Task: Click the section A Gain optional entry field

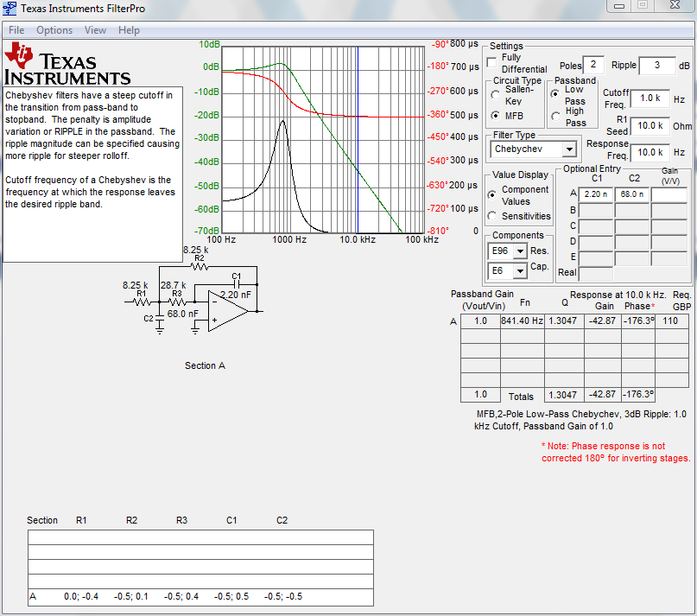Action: click(669, 194)
